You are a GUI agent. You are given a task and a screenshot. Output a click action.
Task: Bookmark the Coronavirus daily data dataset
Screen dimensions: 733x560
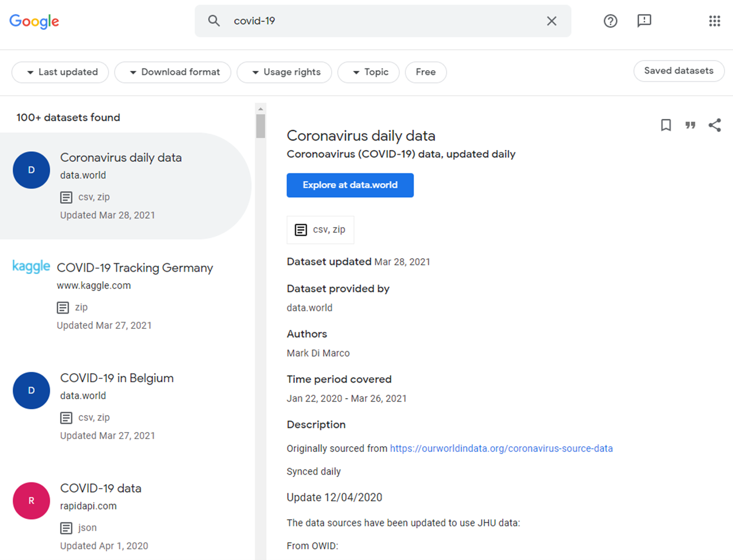(x=665, y=125)
